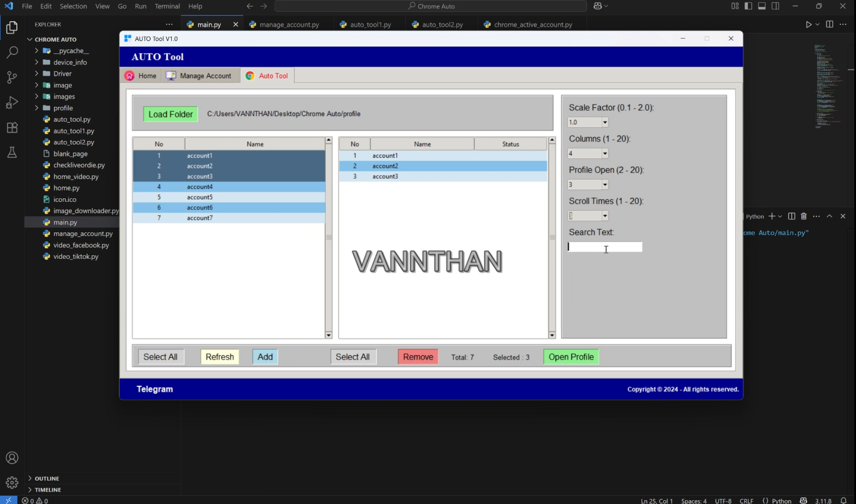The height and width of the screenshot is (504, 856).
Task: Open the Extensions view icon
Action: [12, 127]
